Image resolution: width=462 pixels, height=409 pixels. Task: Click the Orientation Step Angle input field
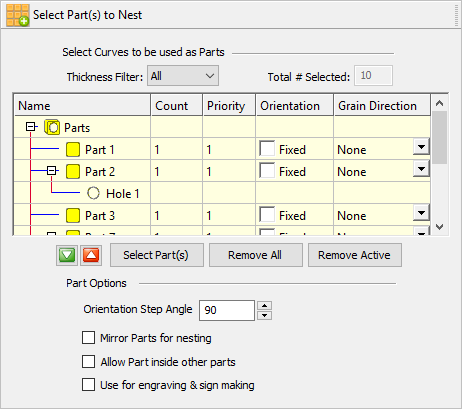tap(227, 310)
